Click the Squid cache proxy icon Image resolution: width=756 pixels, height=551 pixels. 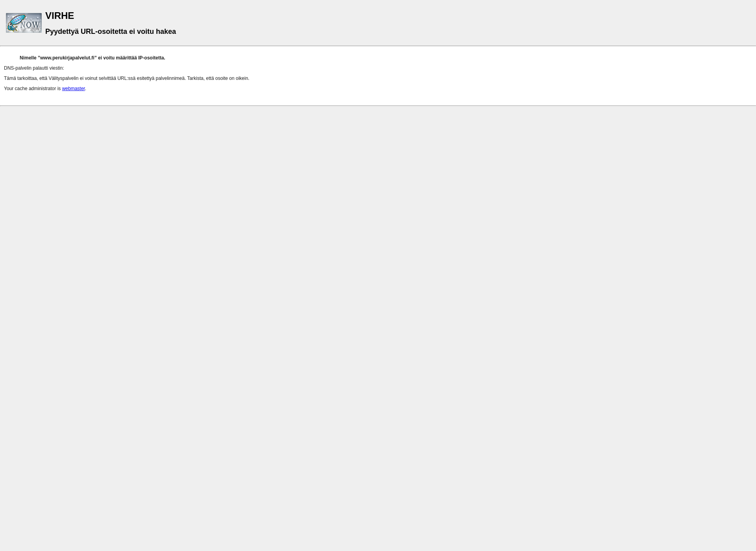(x=24, y=22)
